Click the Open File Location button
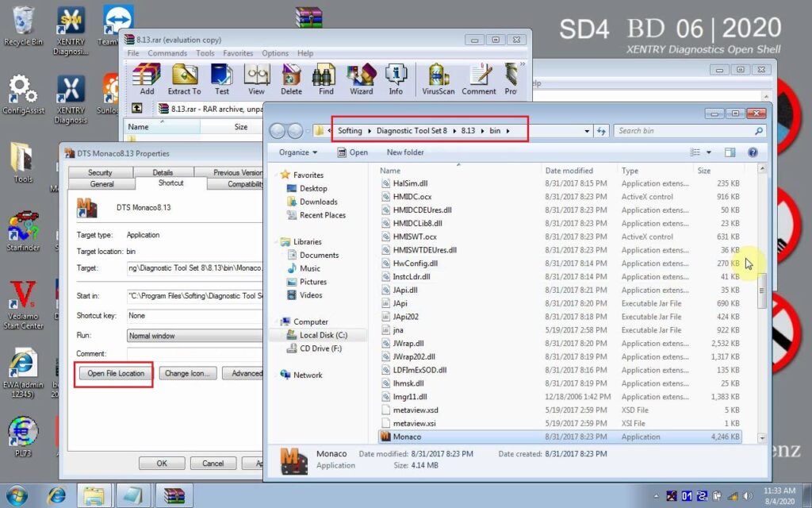Viewport: 812px width, 508px height. pyautogui.click(x=116, y=373)
